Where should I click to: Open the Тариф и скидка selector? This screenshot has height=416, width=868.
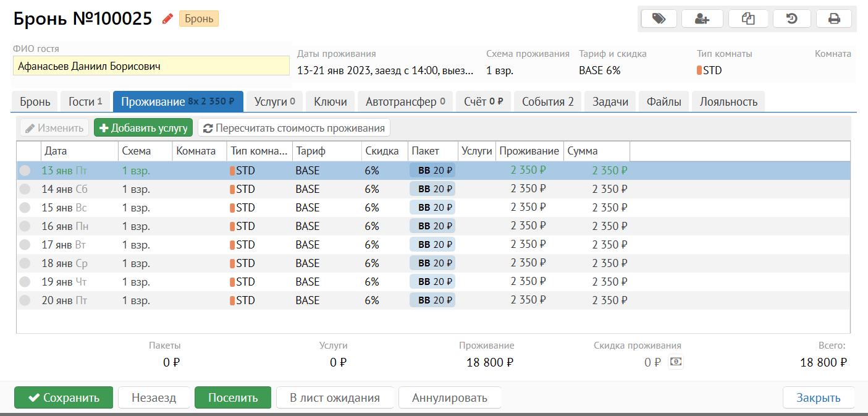point(599,70)
